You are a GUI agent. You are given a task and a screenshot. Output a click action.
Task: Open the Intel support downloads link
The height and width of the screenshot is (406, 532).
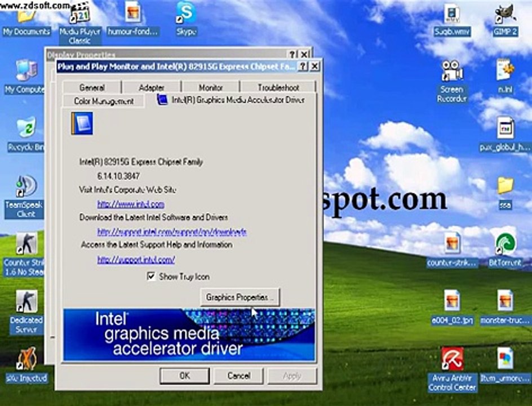[172, 232]
